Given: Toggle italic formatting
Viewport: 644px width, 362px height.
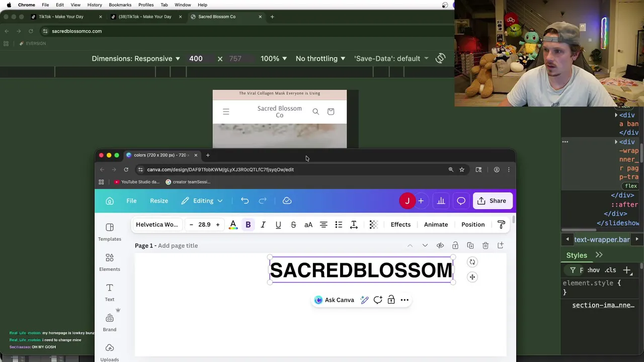Looking at the screenshot, I should [263, 225].
